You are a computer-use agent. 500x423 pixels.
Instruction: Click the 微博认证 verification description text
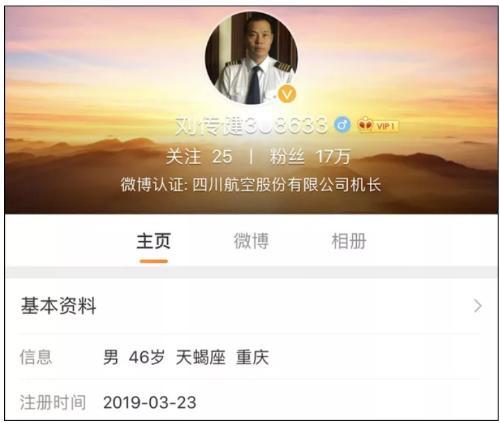pos(251,185)
